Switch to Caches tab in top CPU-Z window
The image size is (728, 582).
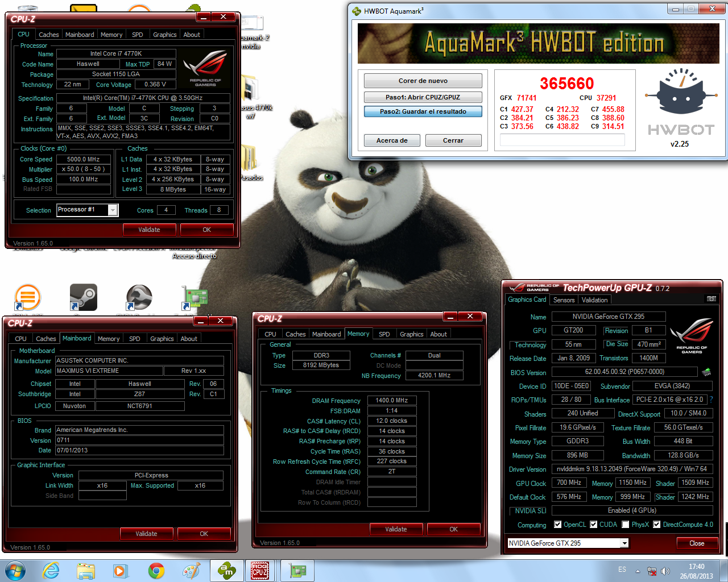coord(49,35)
